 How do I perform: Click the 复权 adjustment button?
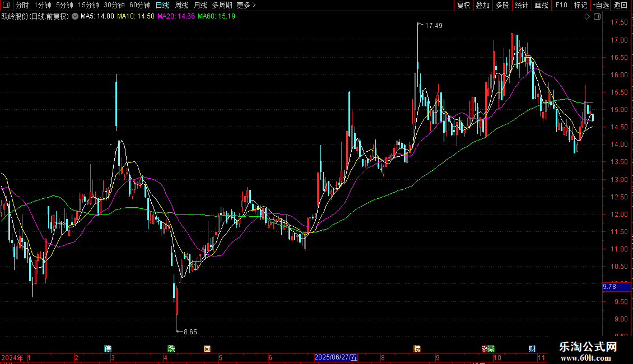point(463,5)
